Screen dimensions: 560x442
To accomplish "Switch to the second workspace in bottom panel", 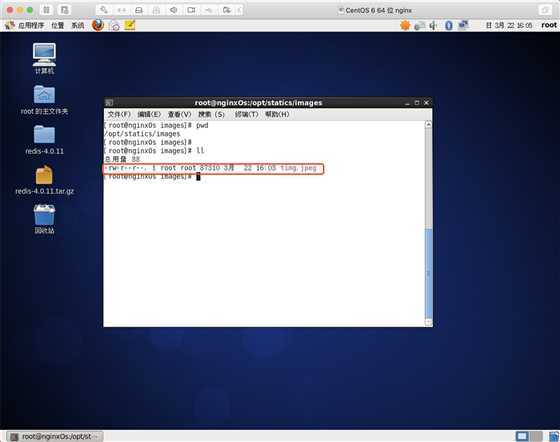I will click(536, 436).
